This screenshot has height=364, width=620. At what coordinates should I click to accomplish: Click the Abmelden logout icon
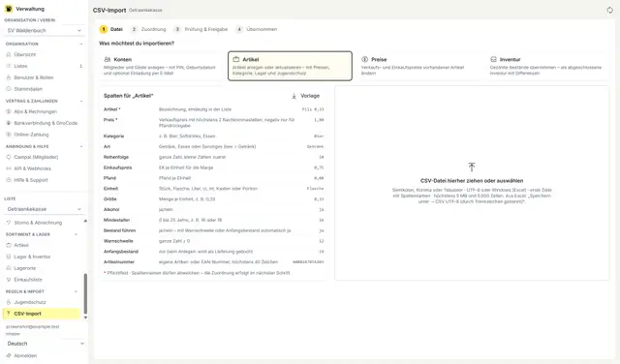click(9, 355)
